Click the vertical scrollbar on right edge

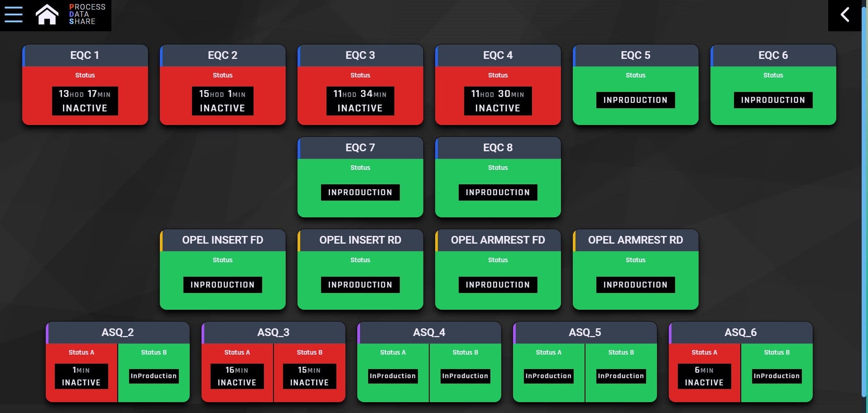(x=864, y=204)
